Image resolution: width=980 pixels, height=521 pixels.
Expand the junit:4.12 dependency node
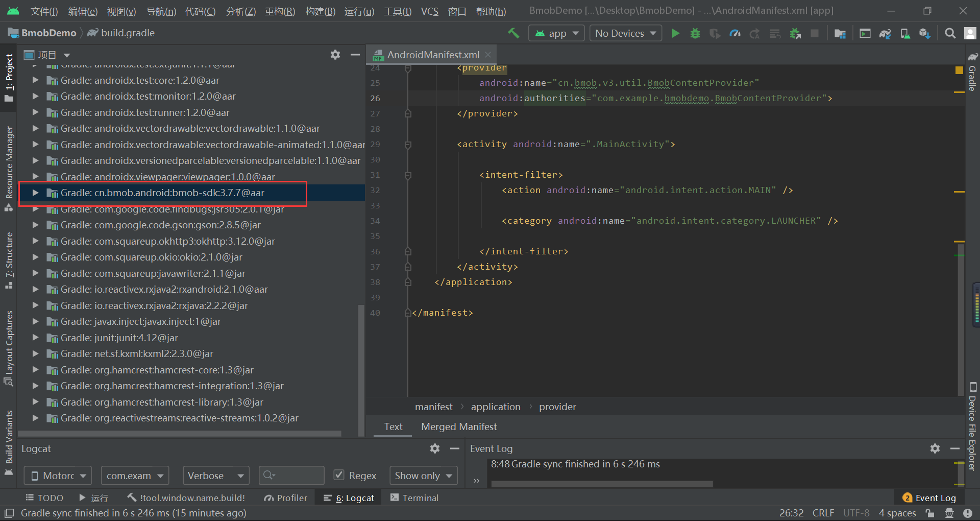click(x=35, y=338)
